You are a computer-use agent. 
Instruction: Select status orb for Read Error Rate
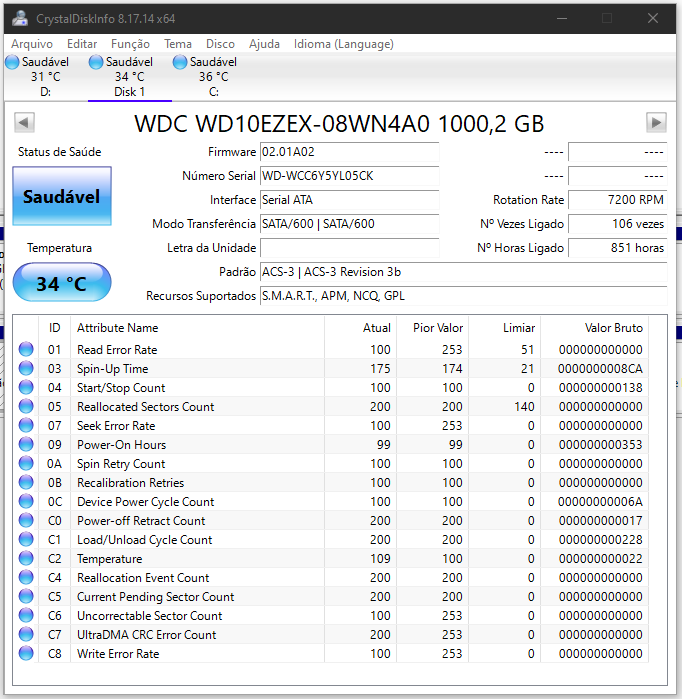click(x=26, y=349)
